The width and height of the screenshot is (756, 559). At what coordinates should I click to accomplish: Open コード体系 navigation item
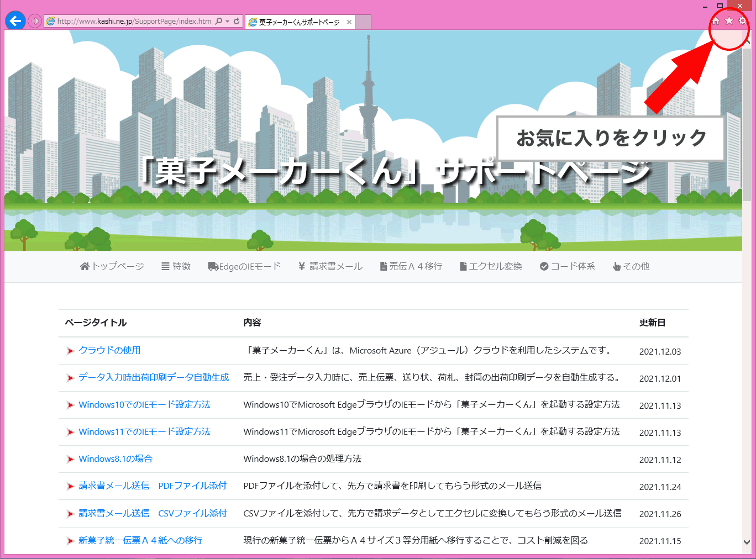pos(568,266)
